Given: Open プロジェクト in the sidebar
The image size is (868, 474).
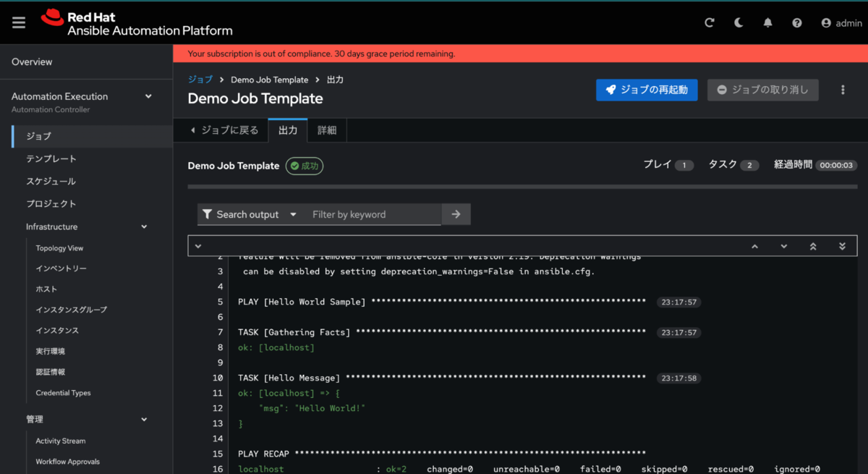Looking at the screenshot, I should coord(92,203).
